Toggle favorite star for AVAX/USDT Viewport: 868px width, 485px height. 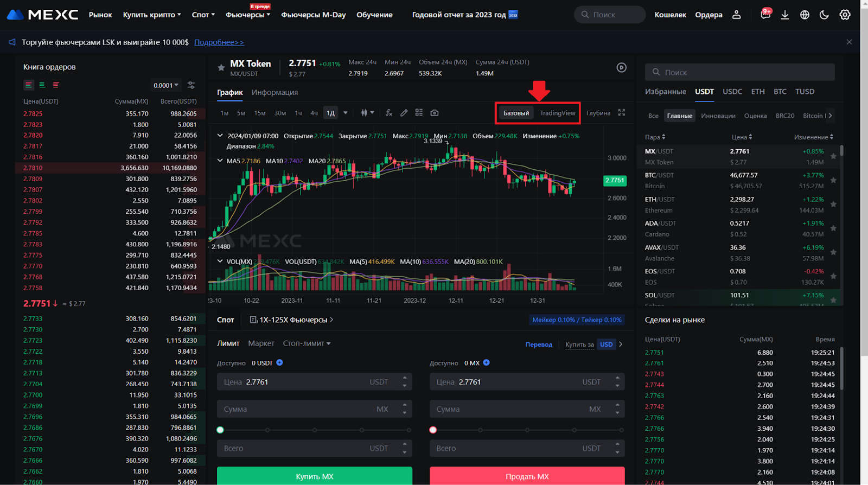coord(833,252)
